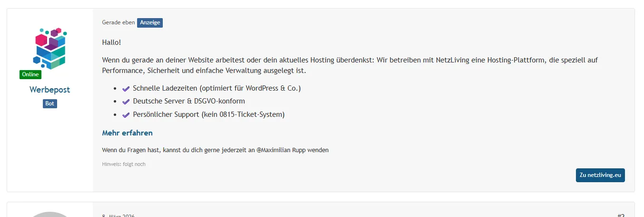Click the Hallo! greeting line
This screenshot has width=644, height=217.
click(111, 42)
